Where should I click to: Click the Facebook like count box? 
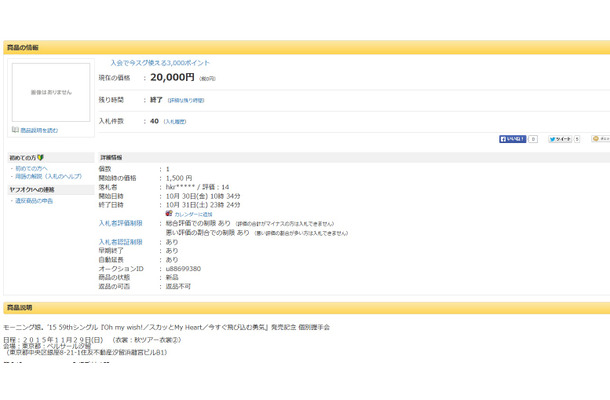click(533, 139)
